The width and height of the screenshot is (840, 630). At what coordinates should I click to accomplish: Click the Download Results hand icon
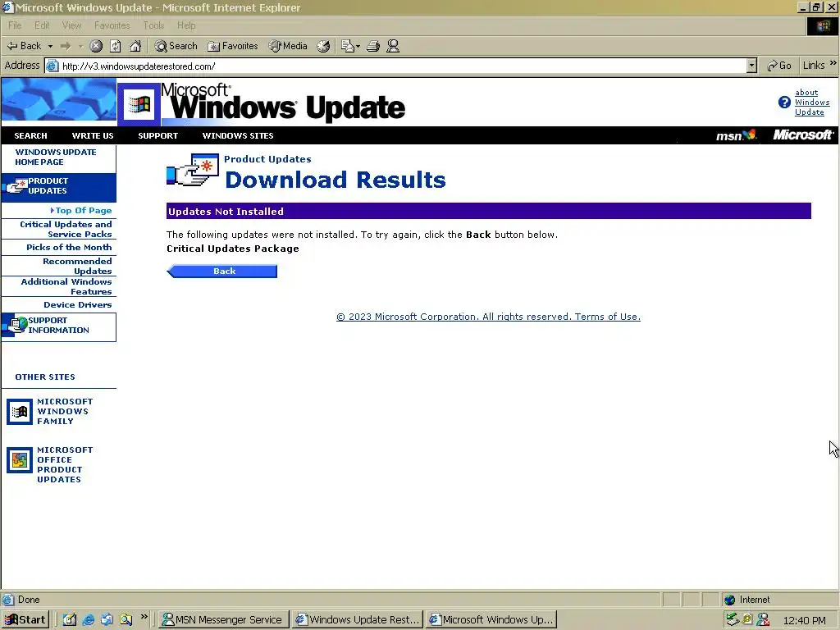(x=193, y=171)
